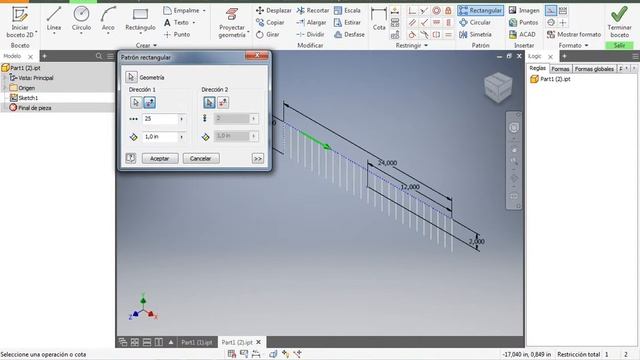Start a new 2D sketch with Iniciar boceto 2D
Image resolution: width=640 pixels, height=360 pixels.
pyautogui.click(x=20, y=23)
